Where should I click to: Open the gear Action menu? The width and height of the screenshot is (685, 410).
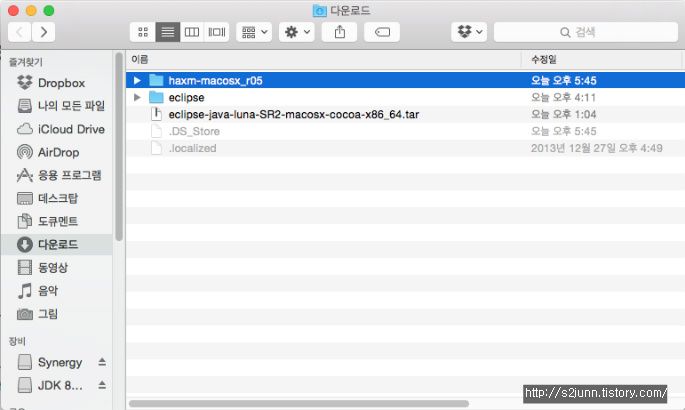coord(297,32)
